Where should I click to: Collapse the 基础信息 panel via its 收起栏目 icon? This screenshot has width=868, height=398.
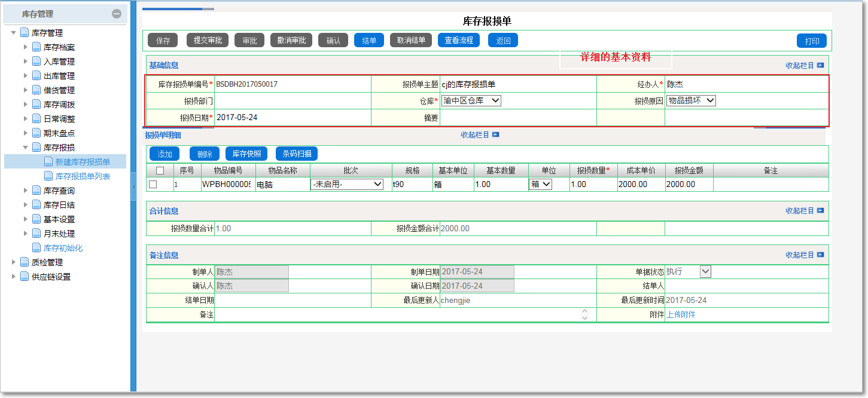[821, 65]
